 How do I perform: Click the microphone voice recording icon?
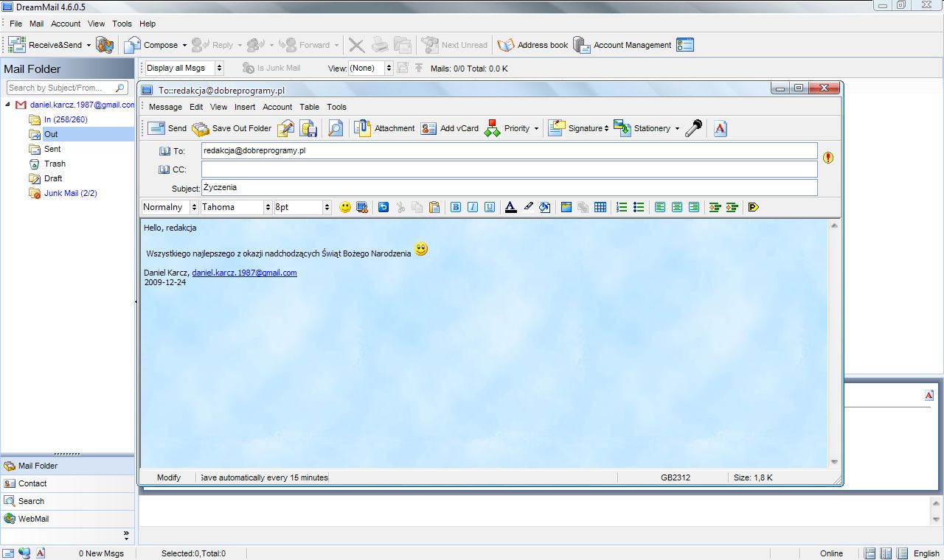(x=693, y=128)
